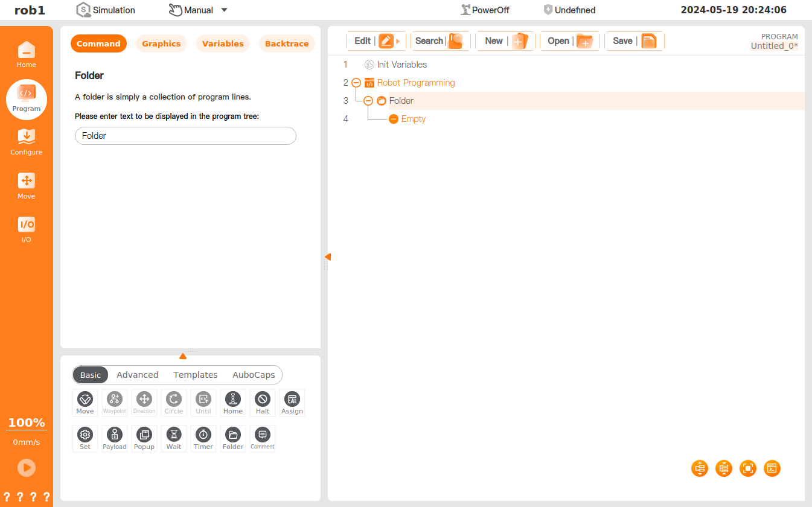This screenshot has width=812, height=507.
Task: Click the New program button
Action: 505,41
